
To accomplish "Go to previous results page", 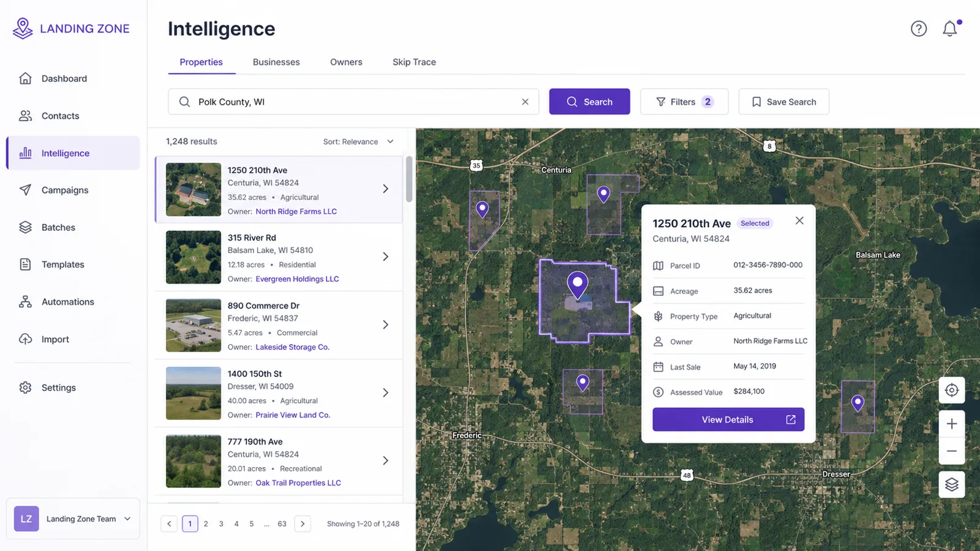I will (169, 523).
